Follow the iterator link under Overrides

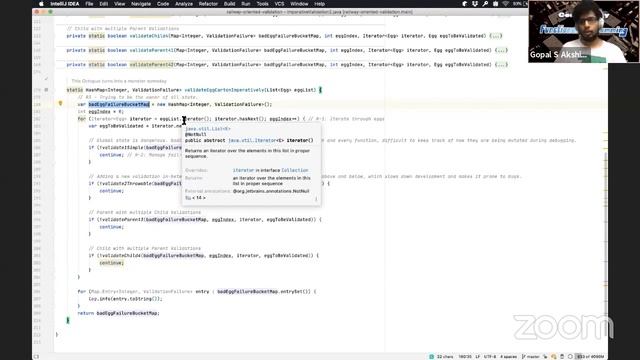[x=243, y=170]
